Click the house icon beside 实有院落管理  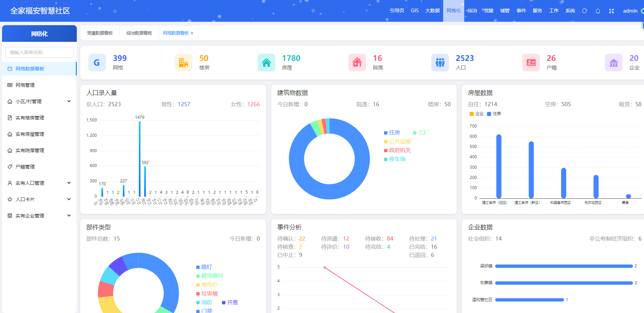pyautogui.click(x=10, y=150)
